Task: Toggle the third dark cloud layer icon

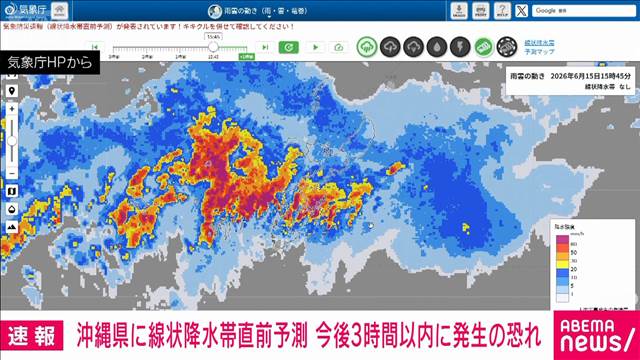Action: click(414, 47)
